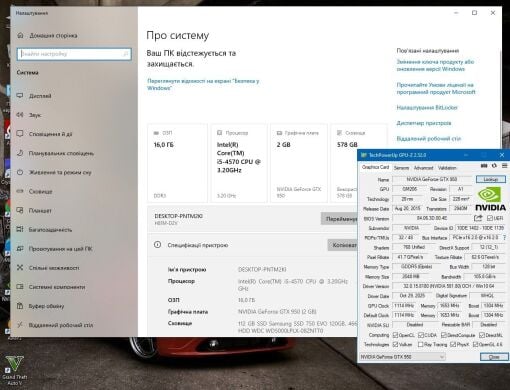The image size is (510, 390).
Task: Click the NVIDIA logo in GPU-Z
Action: tap(490, 199)
